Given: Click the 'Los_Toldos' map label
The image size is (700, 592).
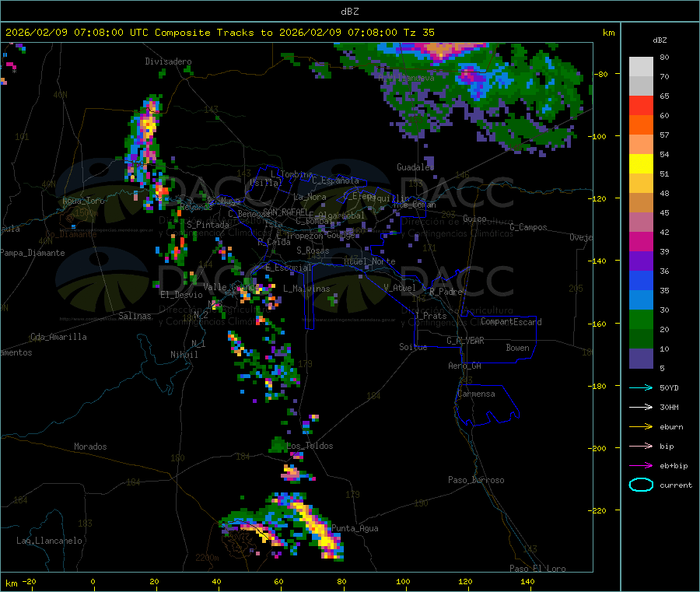Looking at the screenshot, I should click(310, 446).
